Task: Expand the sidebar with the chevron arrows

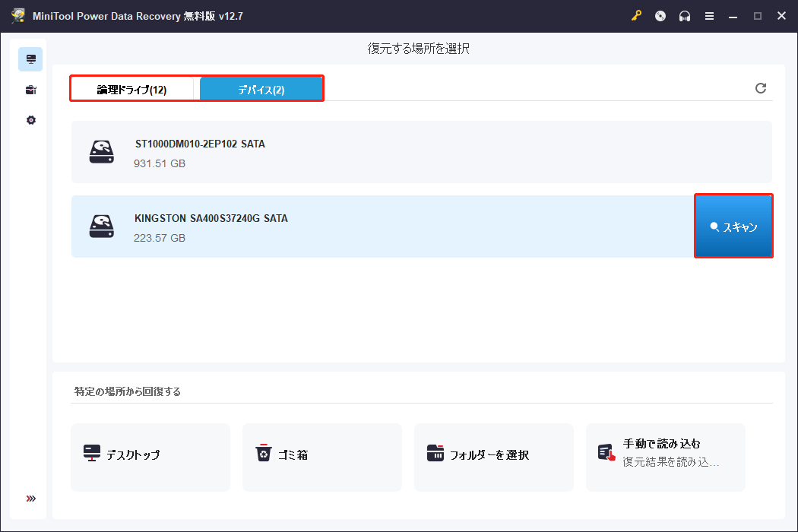Action: [30, 498]
